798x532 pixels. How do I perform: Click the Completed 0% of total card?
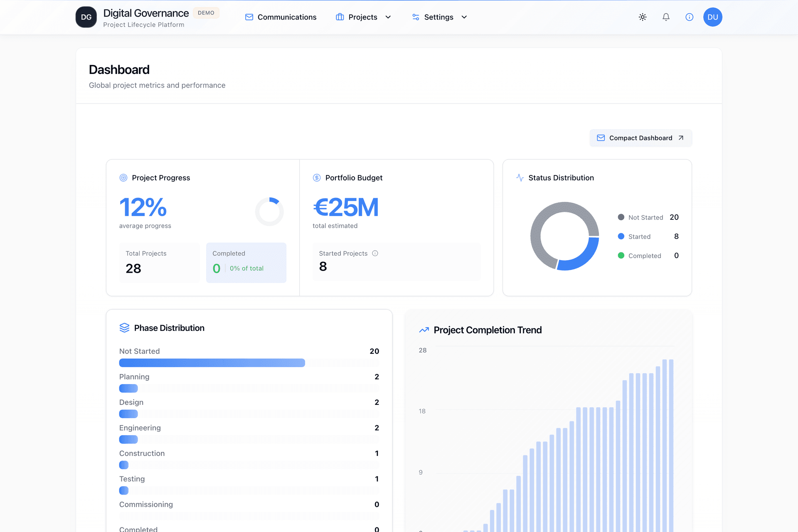[x=246, y=263]
